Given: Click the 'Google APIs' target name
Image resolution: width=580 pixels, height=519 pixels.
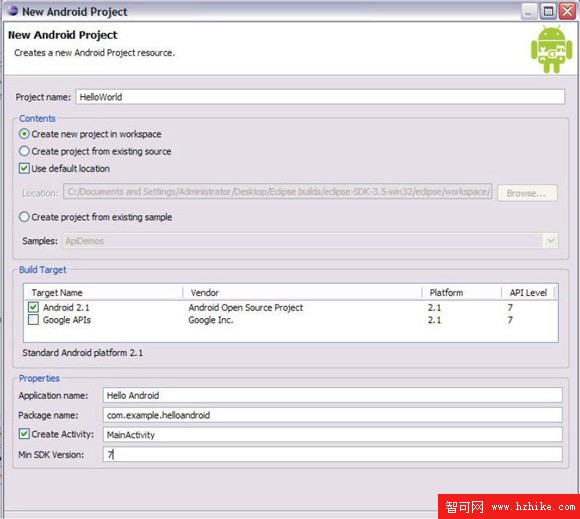Looking at the screenshot, I should (67, 320).
